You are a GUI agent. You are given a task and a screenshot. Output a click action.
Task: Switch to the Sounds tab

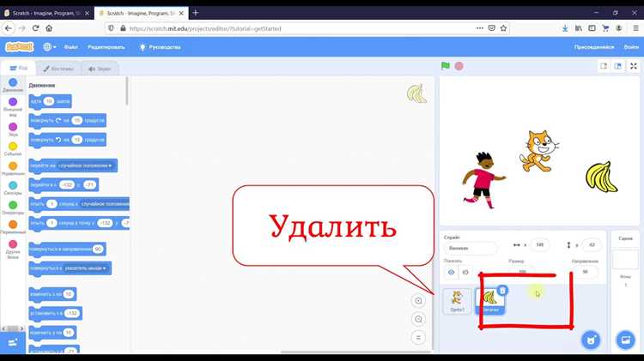pos(100,69)
